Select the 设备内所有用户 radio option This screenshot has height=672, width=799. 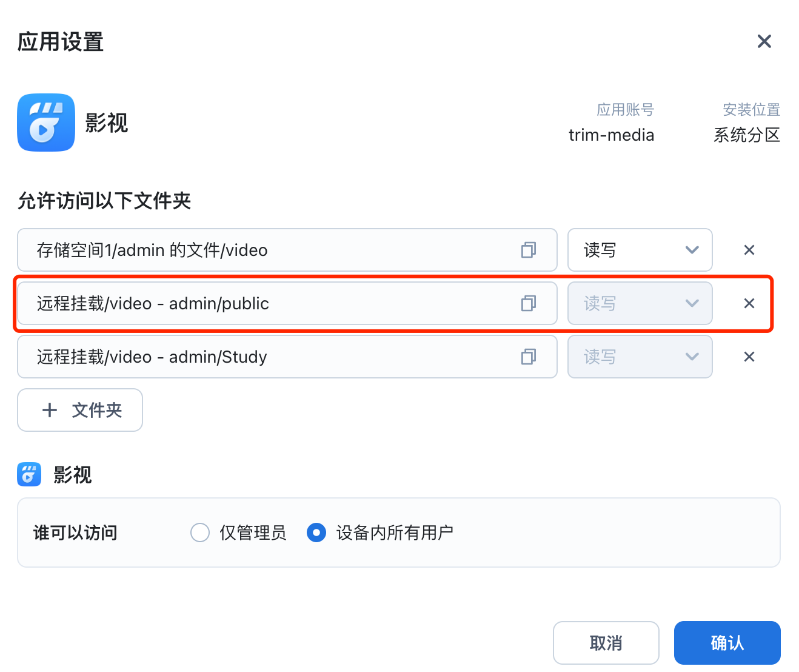coord(316,533)
